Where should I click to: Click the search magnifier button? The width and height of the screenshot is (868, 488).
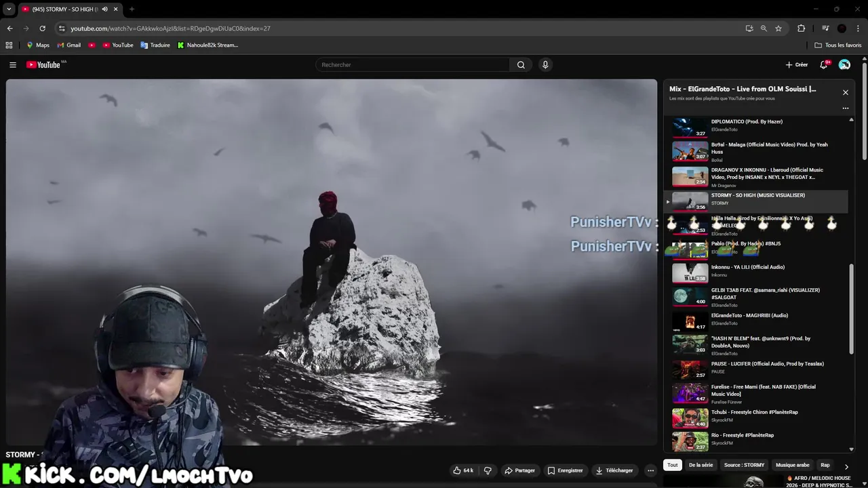point(521,64)
